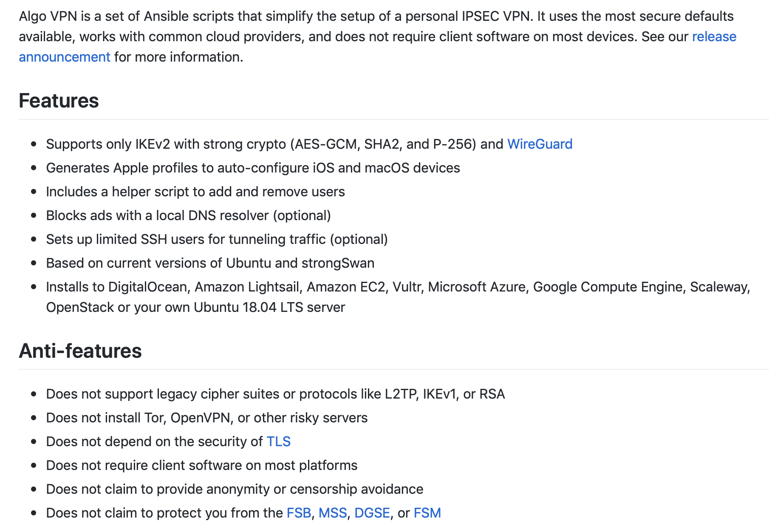The image size is (769, 532).
Task: Click the WireGuard link
Action: 540,144
